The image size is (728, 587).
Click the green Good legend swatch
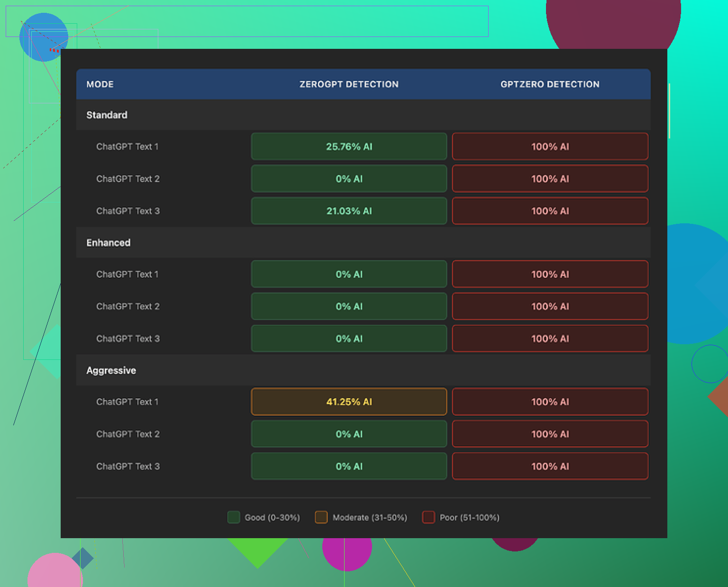pyautogui.click(x=234, y=517)
